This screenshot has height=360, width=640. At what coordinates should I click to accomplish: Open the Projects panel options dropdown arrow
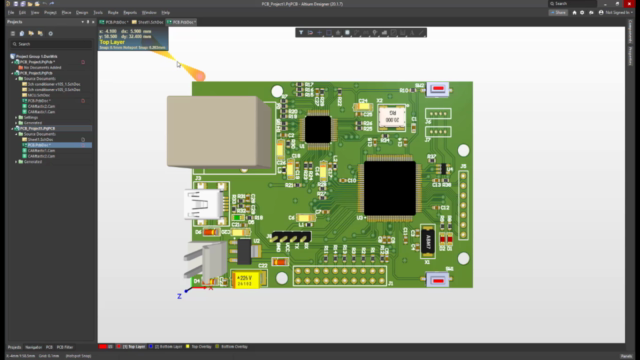pos(82,22)
